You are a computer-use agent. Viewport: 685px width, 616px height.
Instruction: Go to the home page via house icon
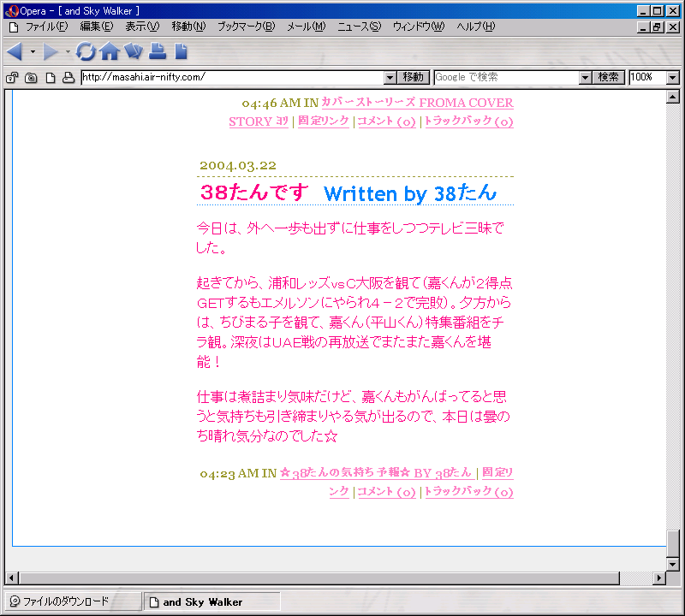tap(110, 51)
